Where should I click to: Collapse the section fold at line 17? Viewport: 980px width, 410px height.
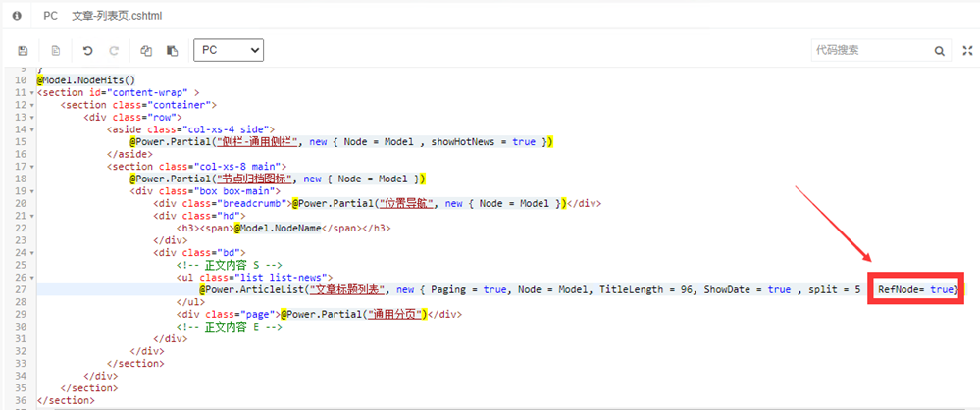[31, 167]
